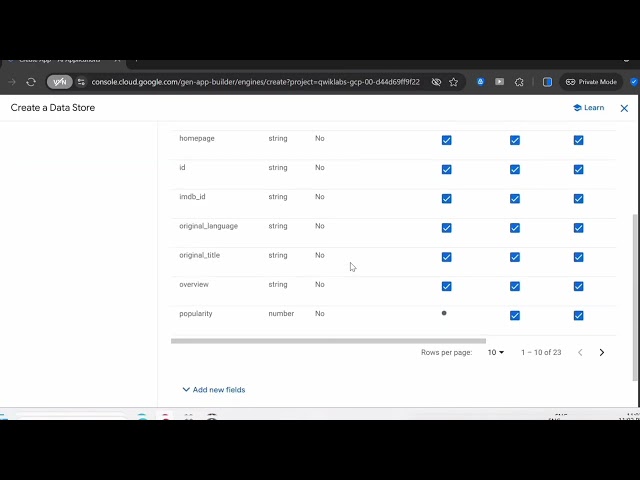Open the site settings icon beside URL
This screenshot has height=480, width=640.
point(81,82)
